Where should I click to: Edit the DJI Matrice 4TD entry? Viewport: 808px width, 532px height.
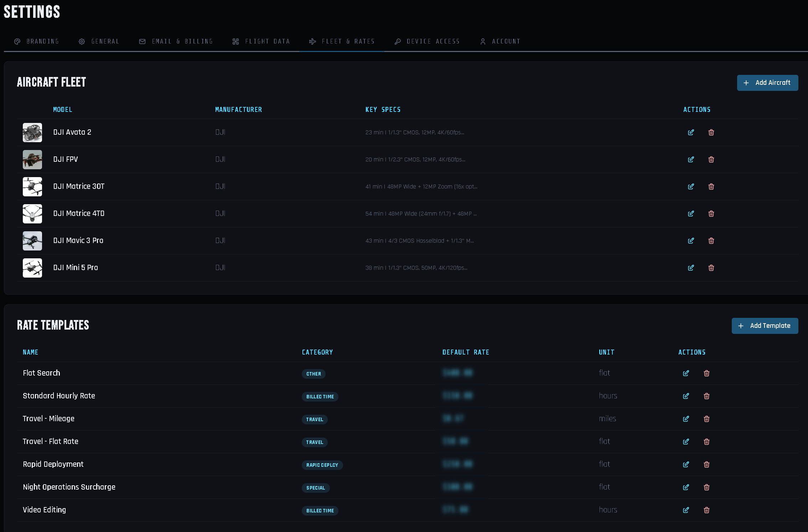pyautogui.click(x=691, y=213)
